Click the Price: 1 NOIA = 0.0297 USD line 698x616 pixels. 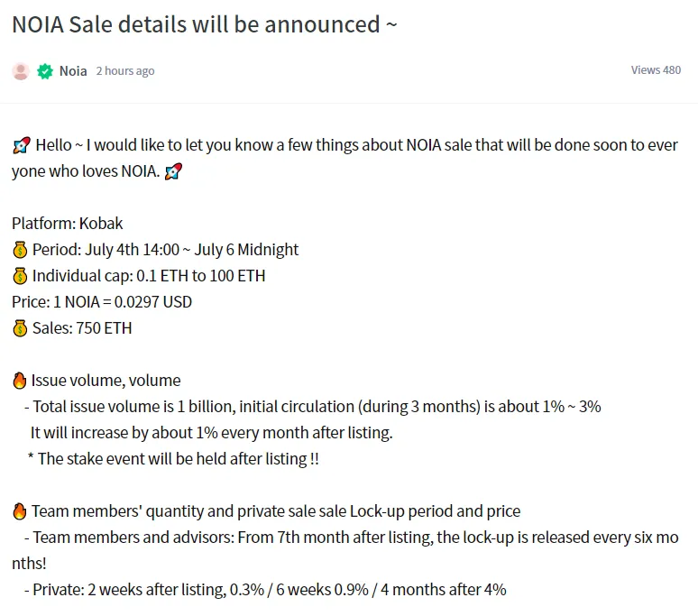tap(102, 302)
